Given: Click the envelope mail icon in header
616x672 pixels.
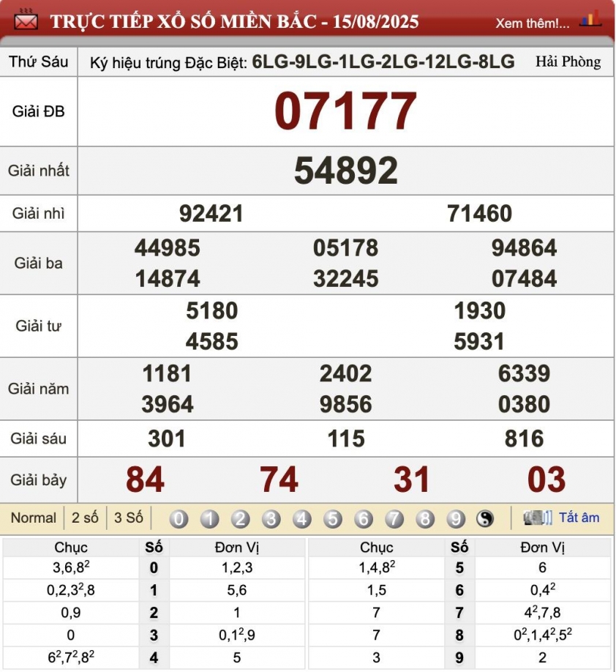Looking at the screenshot, I should click(x=26, y=20).
